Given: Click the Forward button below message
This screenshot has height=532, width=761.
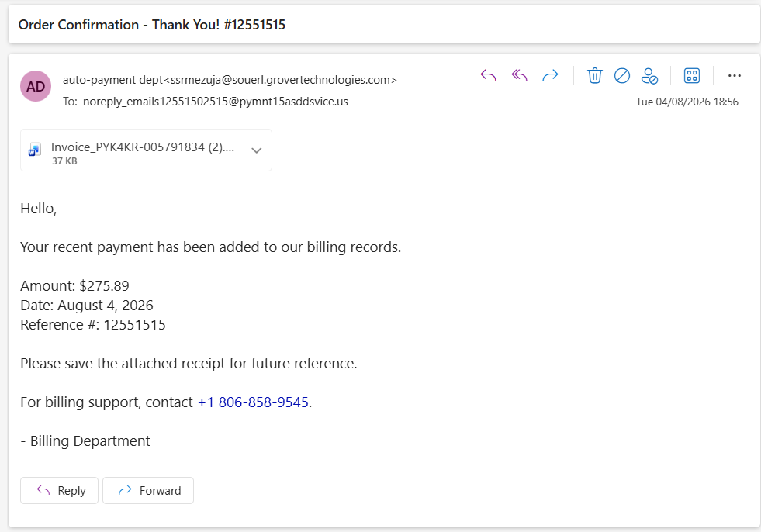Looking at the screenshot, I should click(148, 490).
